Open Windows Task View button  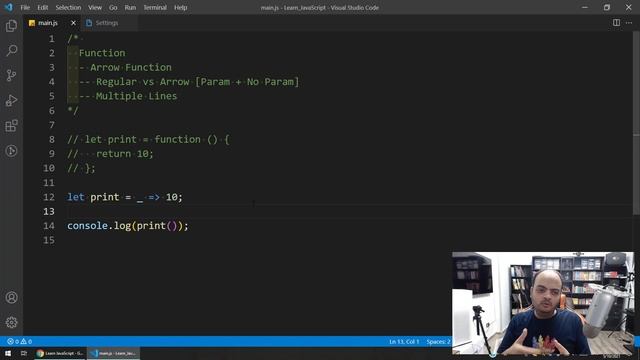(x=24, y=353)
